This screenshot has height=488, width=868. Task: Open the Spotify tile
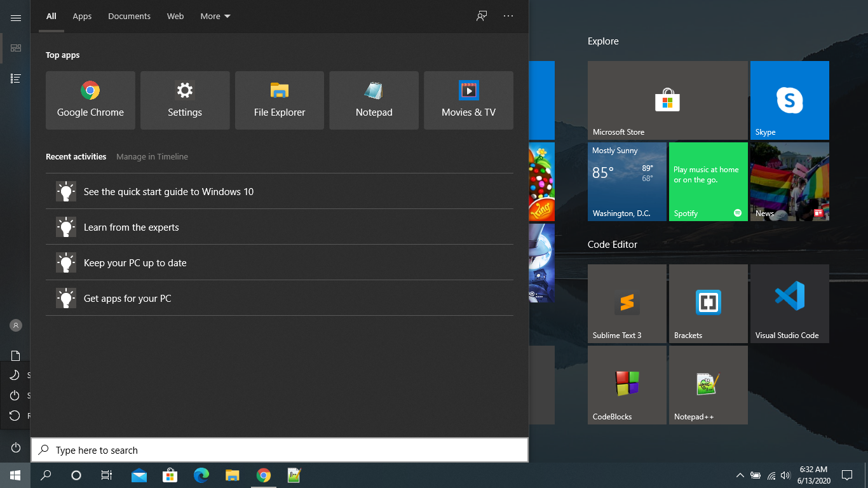(709, 182)
